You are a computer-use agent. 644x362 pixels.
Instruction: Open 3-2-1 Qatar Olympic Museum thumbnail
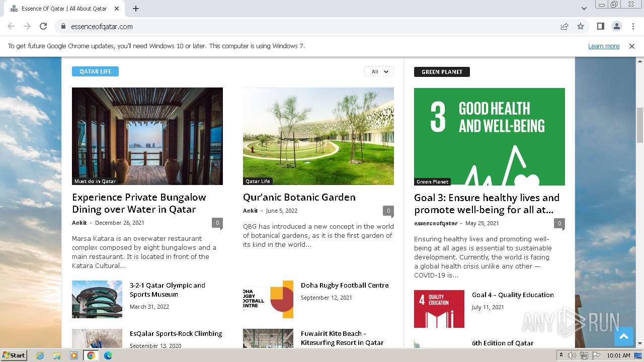[x=97, y=299]
